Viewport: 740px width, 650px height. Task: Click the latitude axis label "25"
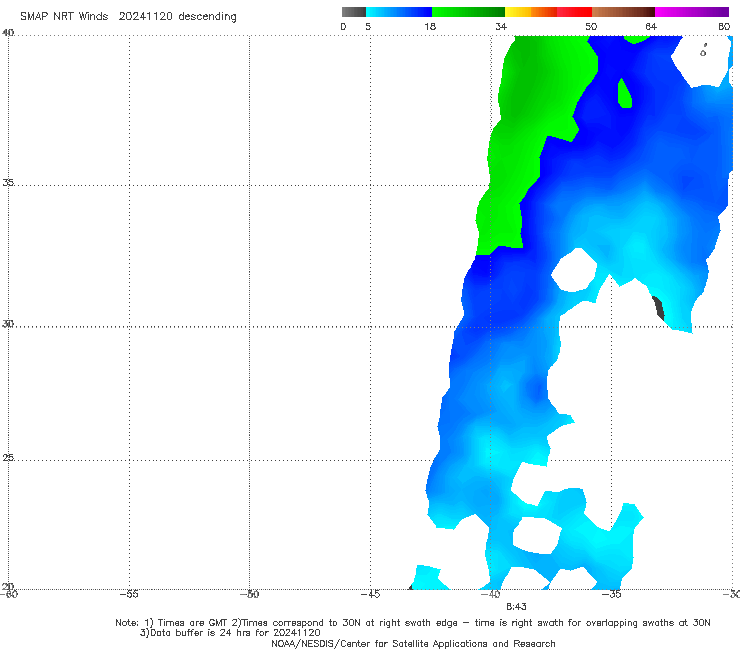click(x=8, y=458)
